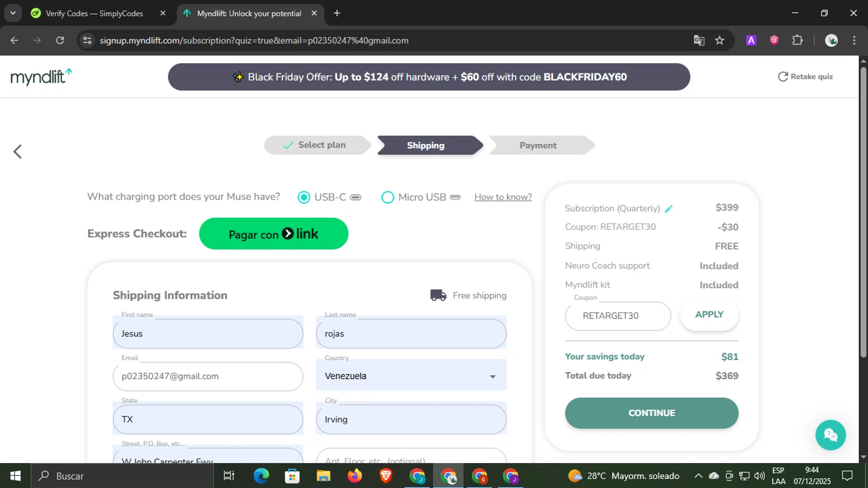This screenshot has height=488, width=868.
Task: Open the tab search dropdown arrow
Action: pos(12,13)
